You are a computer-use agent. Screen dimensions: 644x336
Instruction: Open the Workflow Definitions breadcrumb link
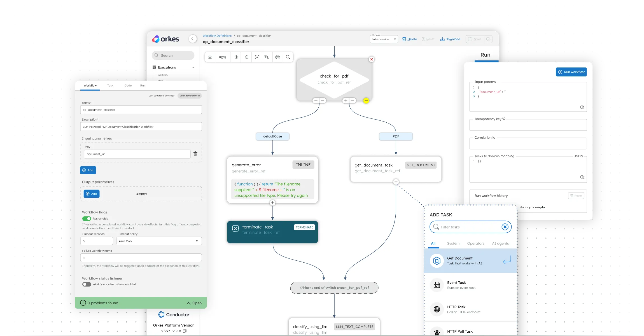click(217, 36)
